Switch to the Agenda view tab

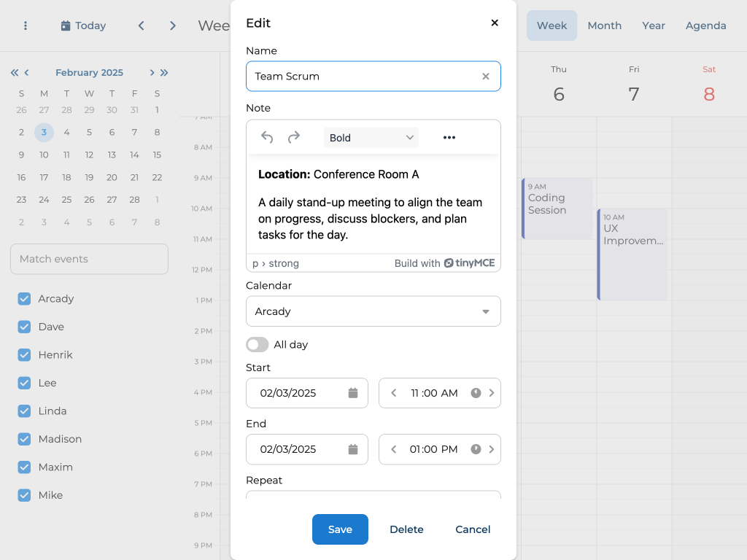[705, 26]
